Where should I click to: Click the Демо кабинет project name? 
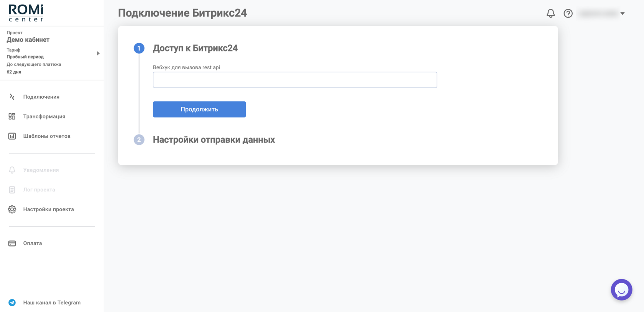(28, 40)
